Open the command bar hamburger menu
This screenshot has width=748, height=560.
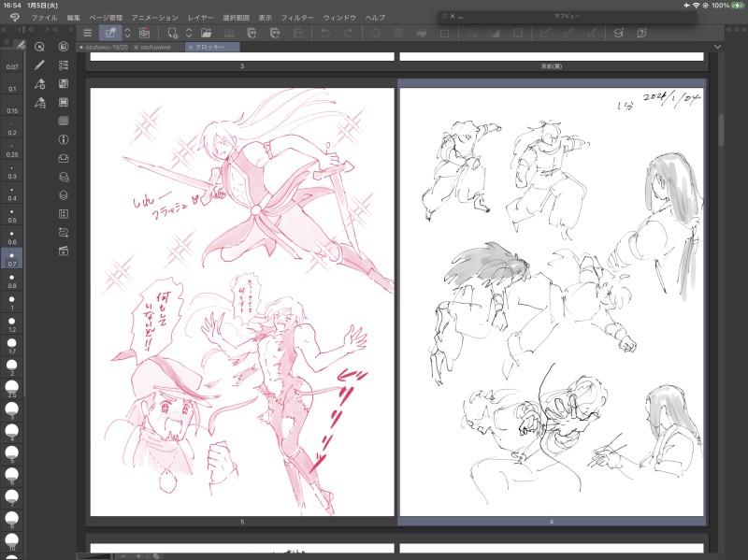click(x=87, y=33)
